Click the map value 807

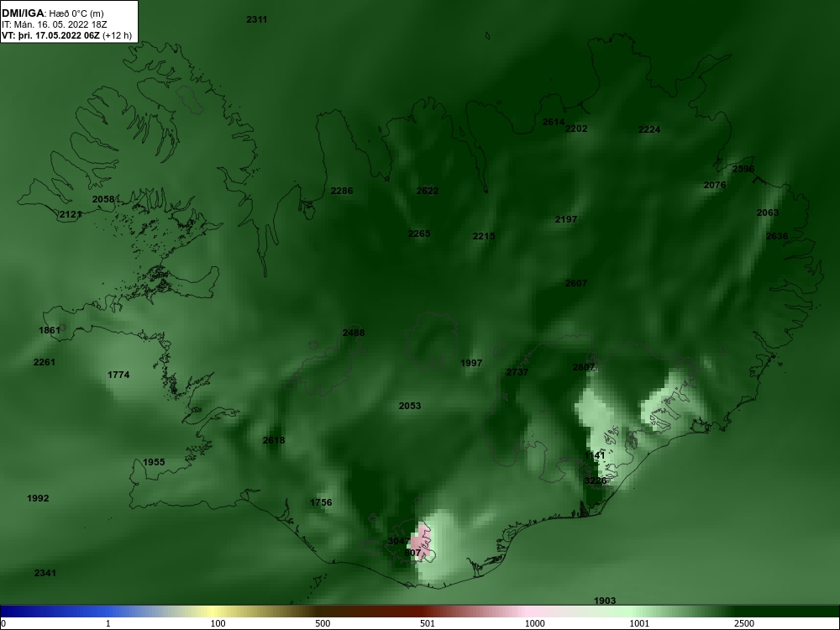(x=413, y=553)
